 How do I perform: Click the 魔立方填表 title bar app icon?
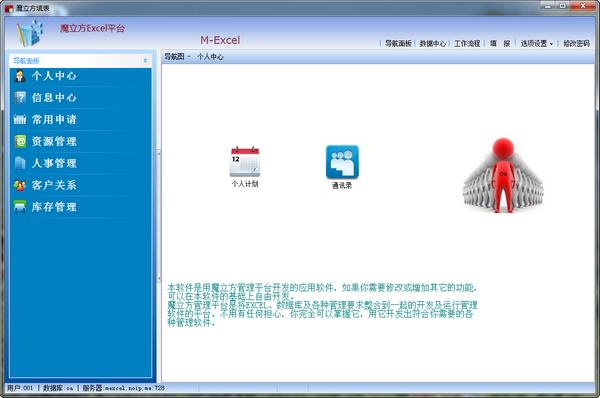pos(9,8)
